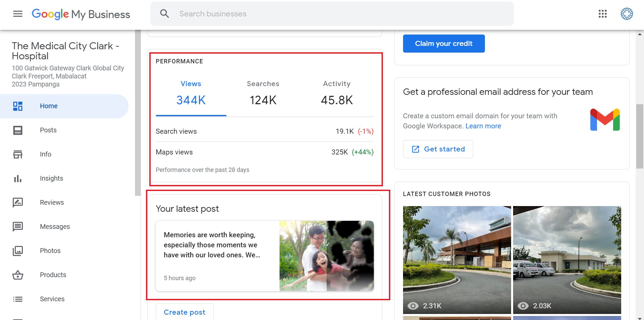Image resolution: width=644 pixels, height=320 pixels.
Task: Click the Get started button
Action: [x=438, y=149]
